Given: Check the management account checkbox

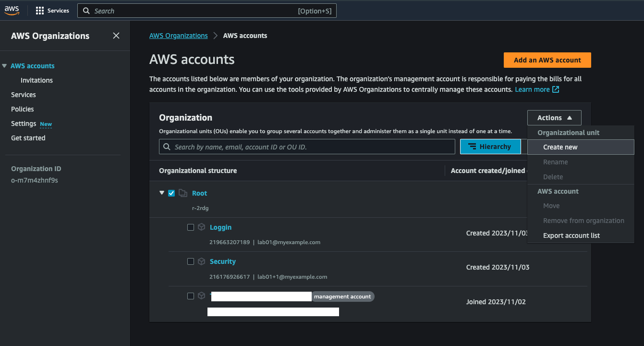Looking at the screenshot, I should point(191,296).
